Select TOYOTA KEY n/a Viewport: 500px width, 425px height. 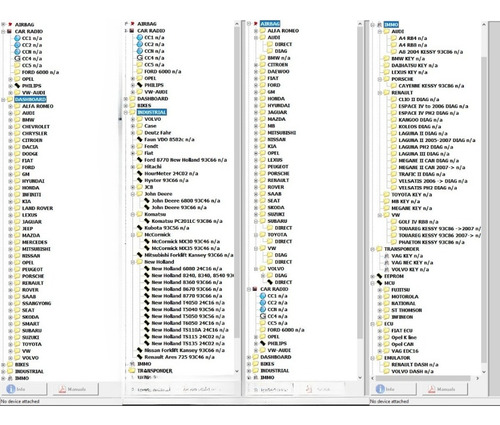click(x=412, y=194)
